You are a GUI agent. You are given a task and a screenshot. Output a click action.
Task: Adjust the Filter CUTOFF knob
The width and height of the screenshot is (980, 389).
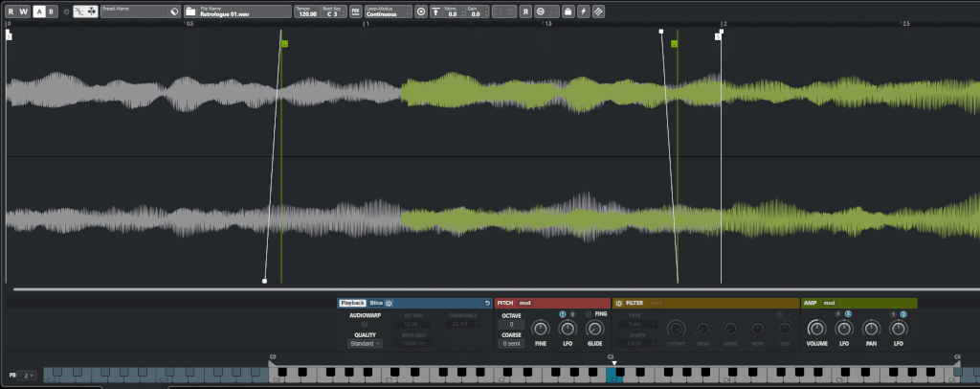coord(676,329)
